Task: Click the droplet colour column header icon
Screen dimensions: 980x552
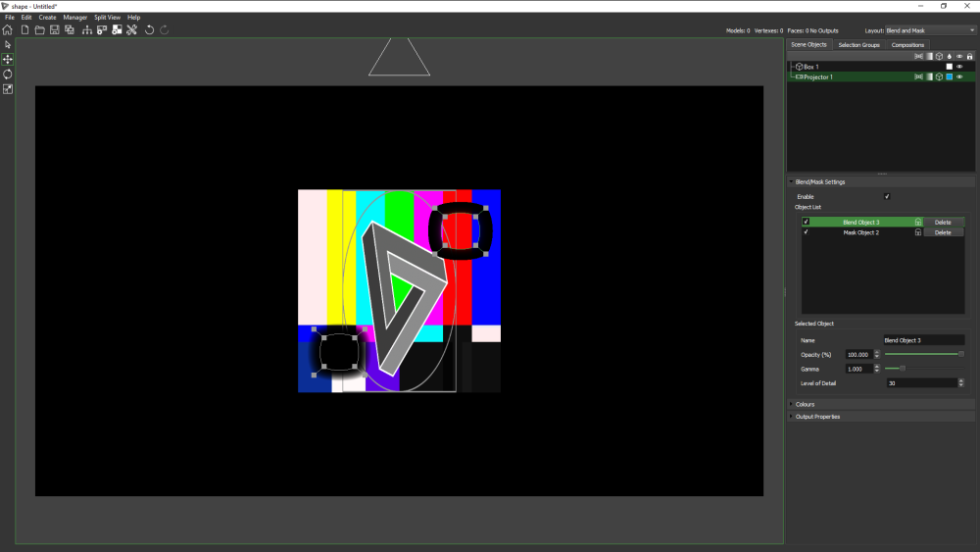Action: point(950,56)
